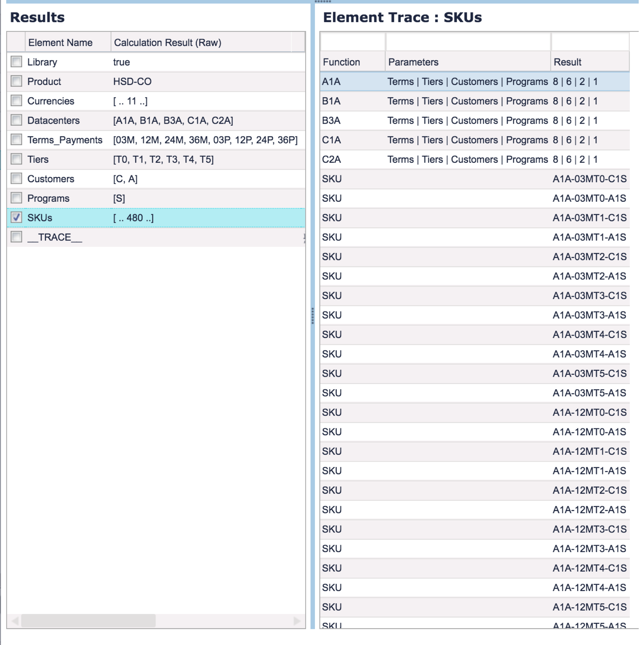The height and width of the screenshot is (645, 644).
Task: Enable the __TRACE__ checkbox
Action: point(16,238)
